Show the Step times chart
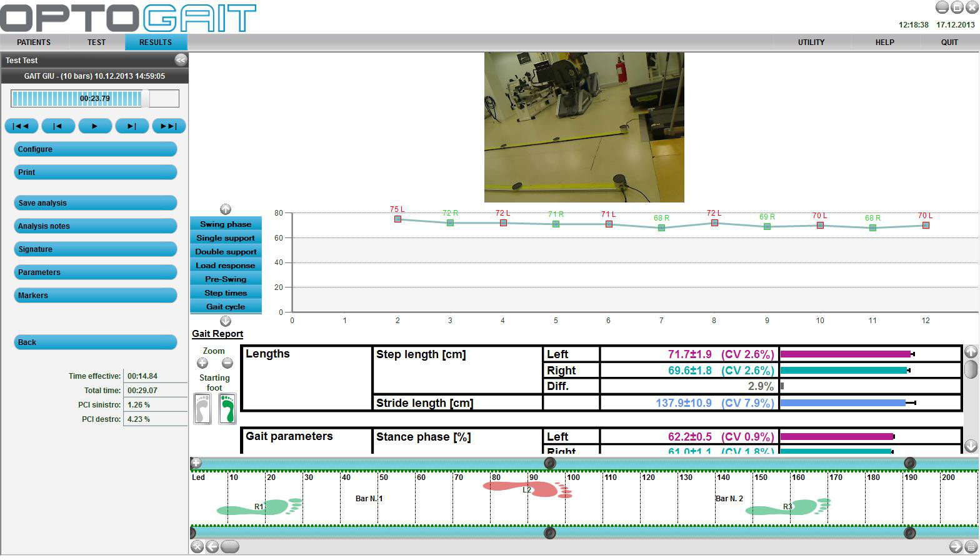980x560 pixels. point(226,293)
